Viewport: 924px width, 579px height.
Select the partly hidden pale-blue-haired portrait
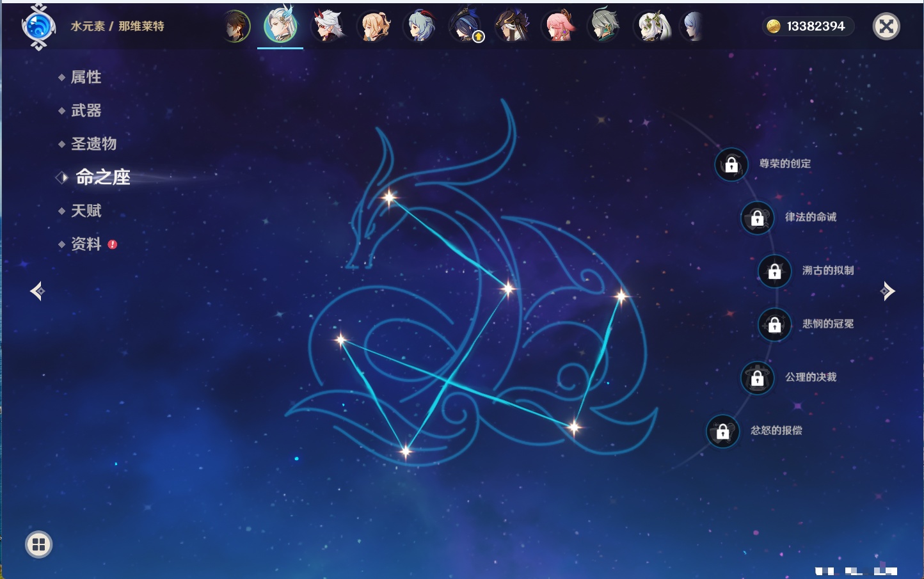point(692,27)
